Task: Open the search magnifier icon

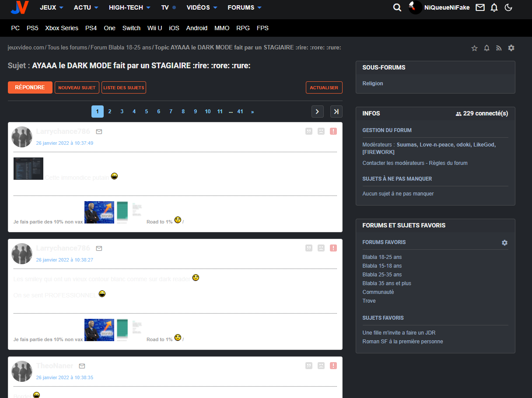Action: (397, 7)
